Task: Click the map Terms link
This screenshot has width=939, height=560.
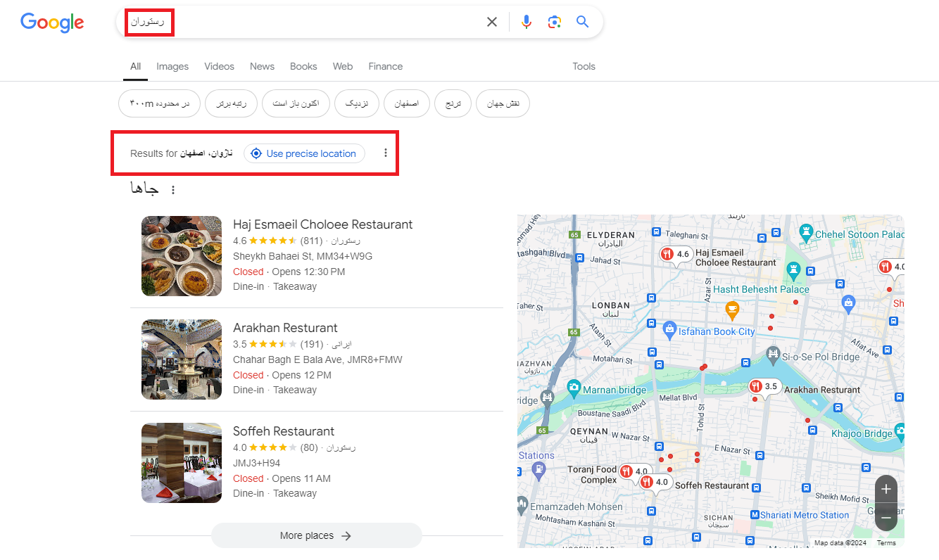Action: click(x=886, y=542)
